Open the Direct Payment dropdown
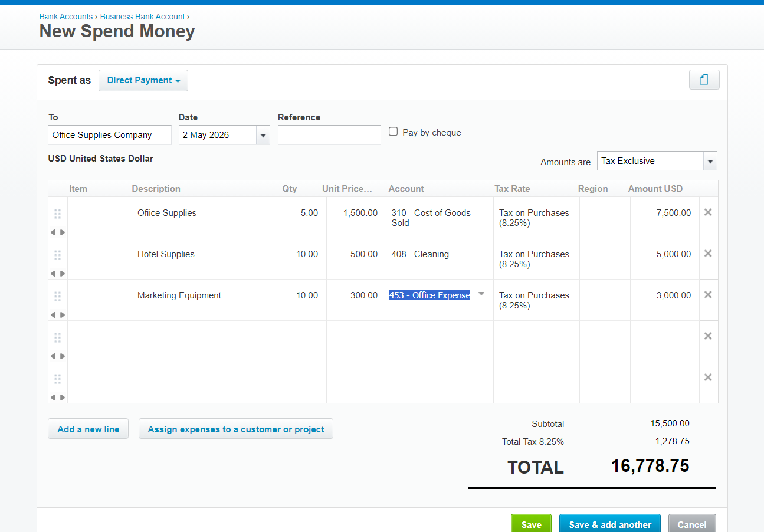Screen dimensions: 764x532 (143, 80)
